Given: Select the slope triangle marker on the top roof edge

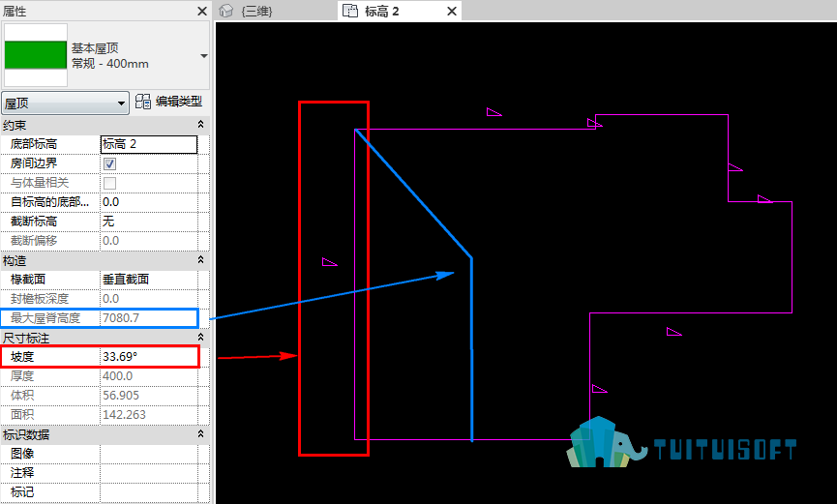Looking at the screenshot, I should click(x=493, y=112).
